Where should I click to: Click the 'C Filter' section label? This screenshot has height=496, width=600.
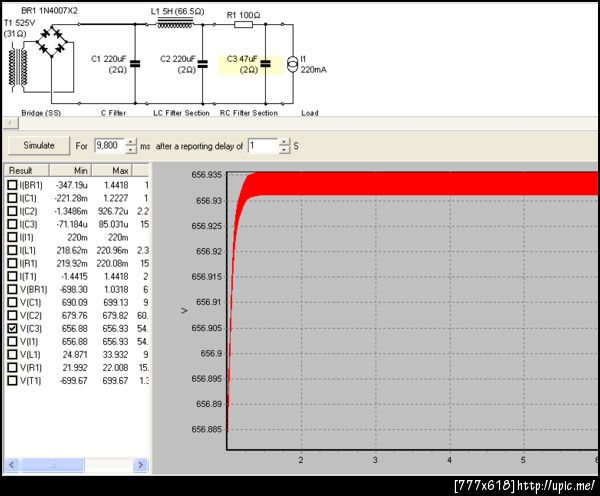113,113
